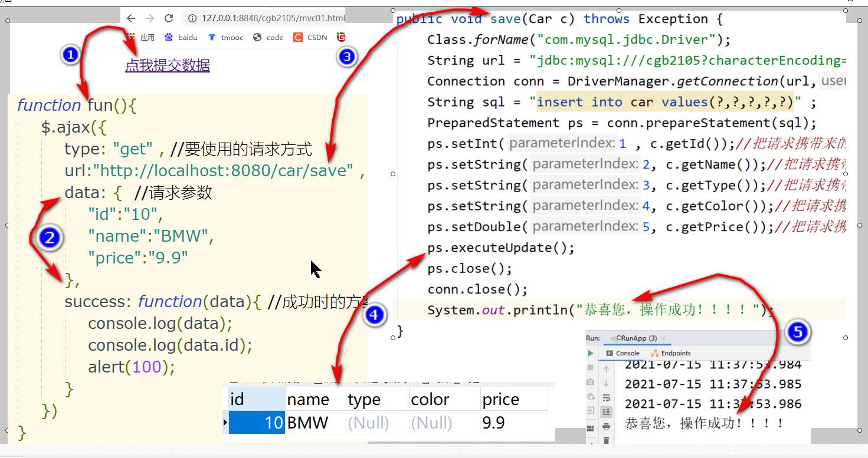Click the stop icon in Run panel
The image size is (868, 458).
click(x=591, y=367)
